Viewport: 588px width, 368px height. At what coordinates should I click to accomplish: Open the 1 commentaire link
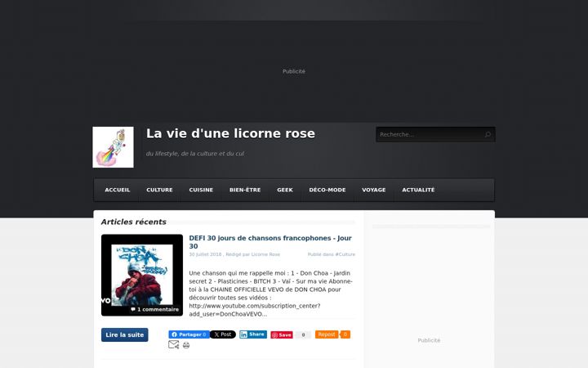tap(155, 309)
